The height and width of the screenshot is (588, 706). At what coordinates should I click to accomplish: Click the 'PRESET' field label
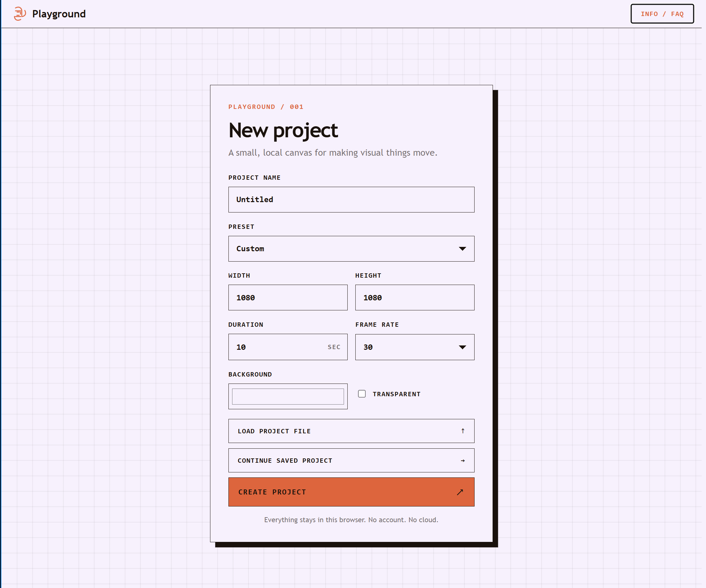241,227
